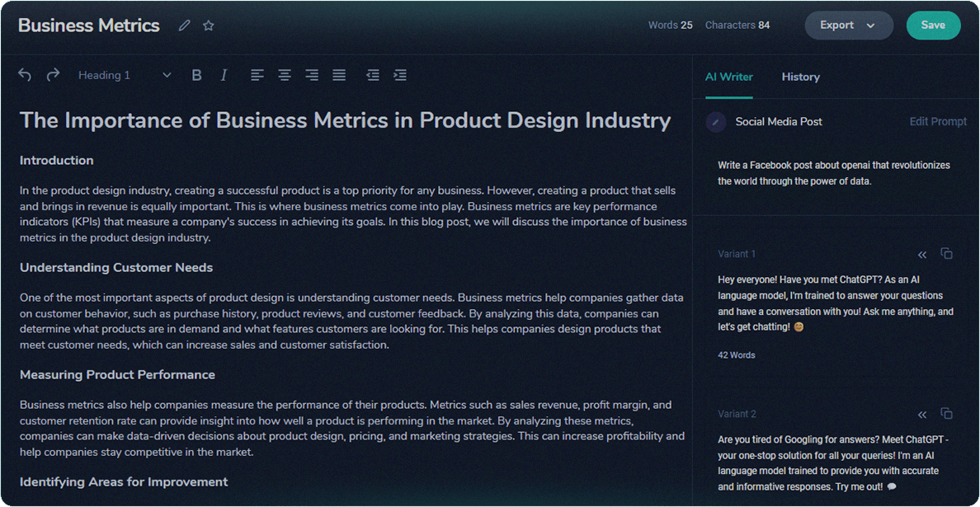Decrease the paragraph indent
This screenshot has height=507, width=980.
point(373,75)
